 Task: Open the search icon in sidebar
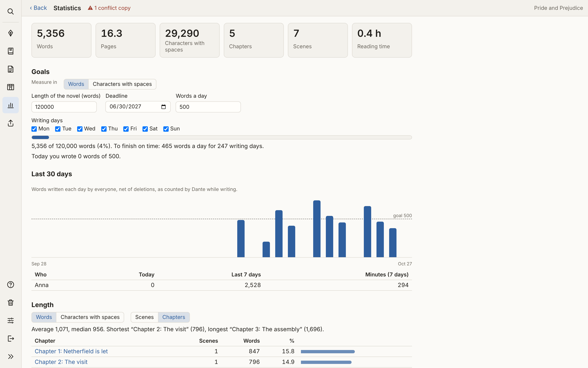pos(10,11)
